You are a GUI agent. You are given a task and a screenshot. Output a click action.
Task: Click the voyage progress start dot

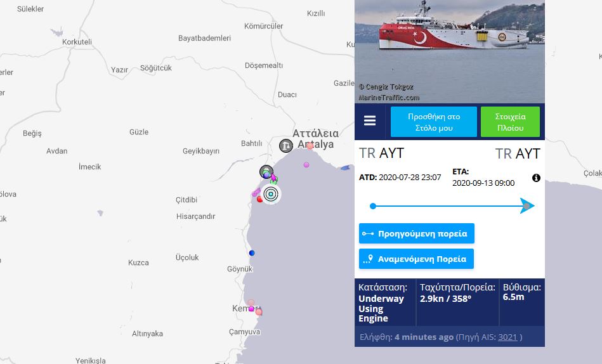[373, 206]
